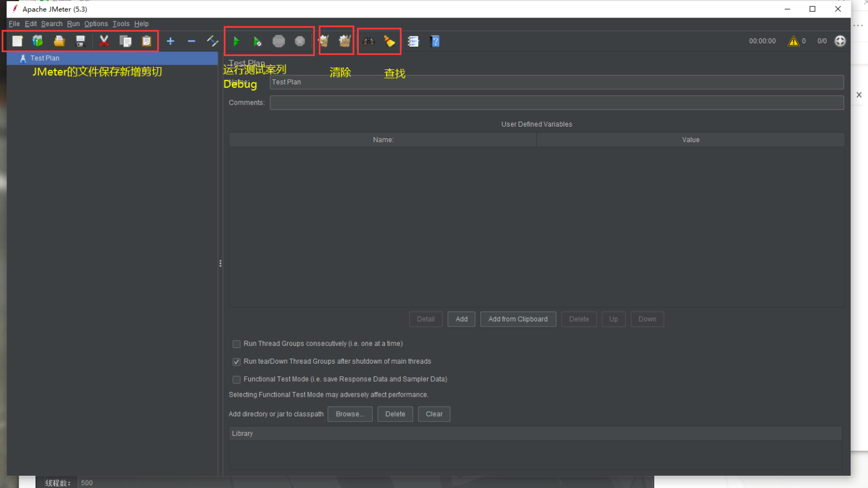The height and width of the screenshot is (488, 868).
Task: Open the Search menu
Action: [x=52, y=24]
